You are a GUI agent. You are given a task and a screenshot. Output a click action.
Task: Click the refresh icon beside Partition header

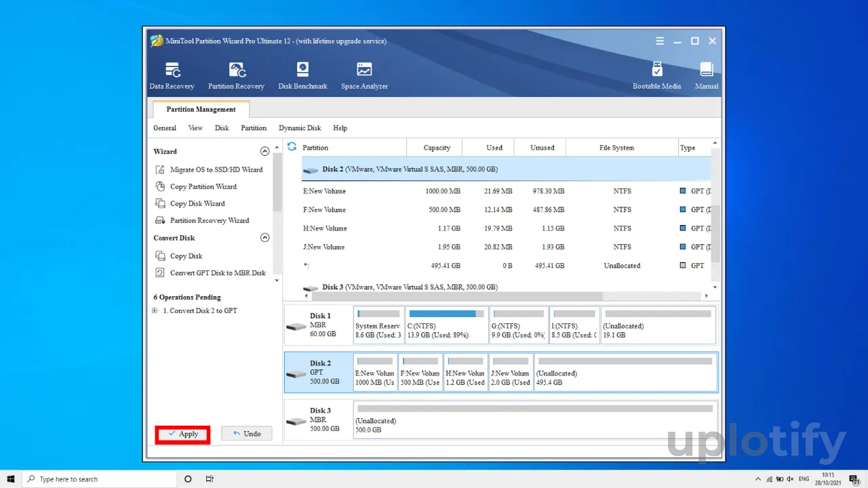[x=292, y=147]
